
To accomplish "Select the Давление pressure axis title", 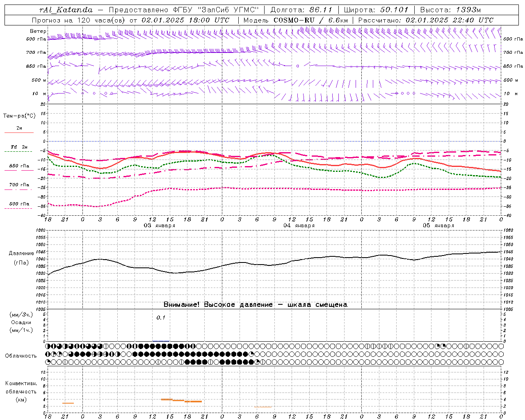I will (21, 253).
